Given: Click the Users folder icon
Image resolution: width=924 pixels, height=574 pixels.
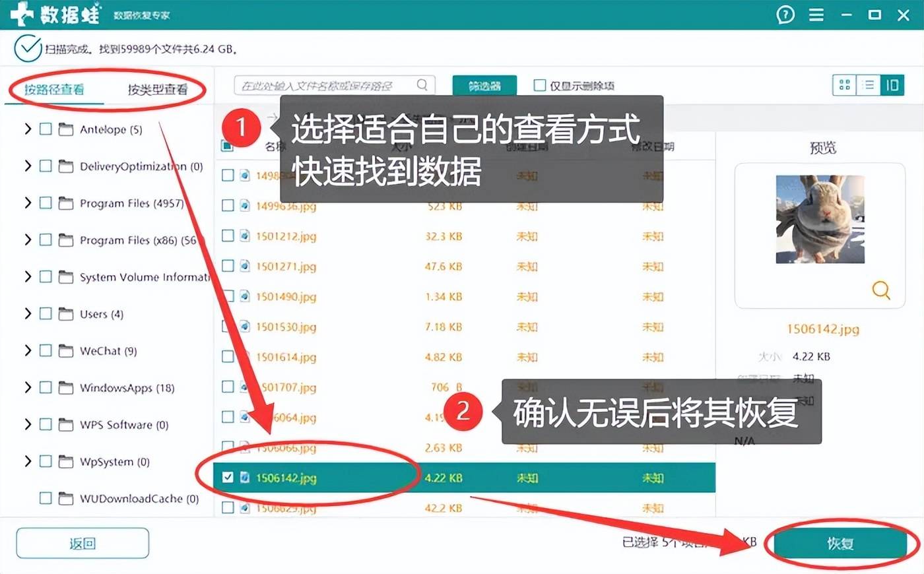Looking at the screenshot, I should [x=66, y=314].
